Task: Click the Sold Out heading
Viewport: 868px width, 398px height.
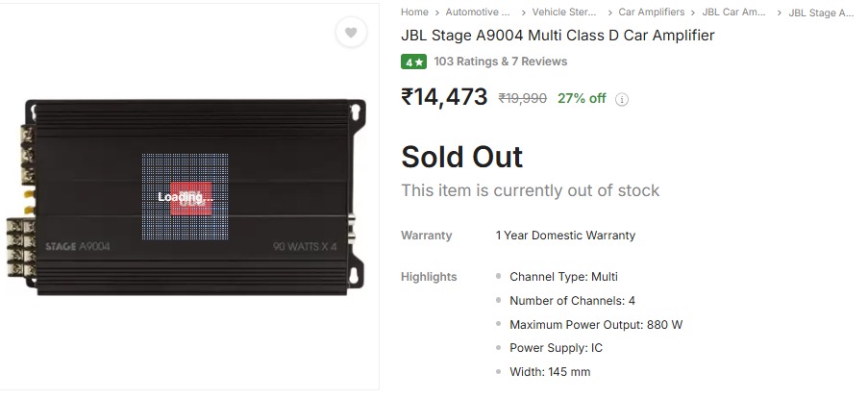Action: [x=461, y=157]
